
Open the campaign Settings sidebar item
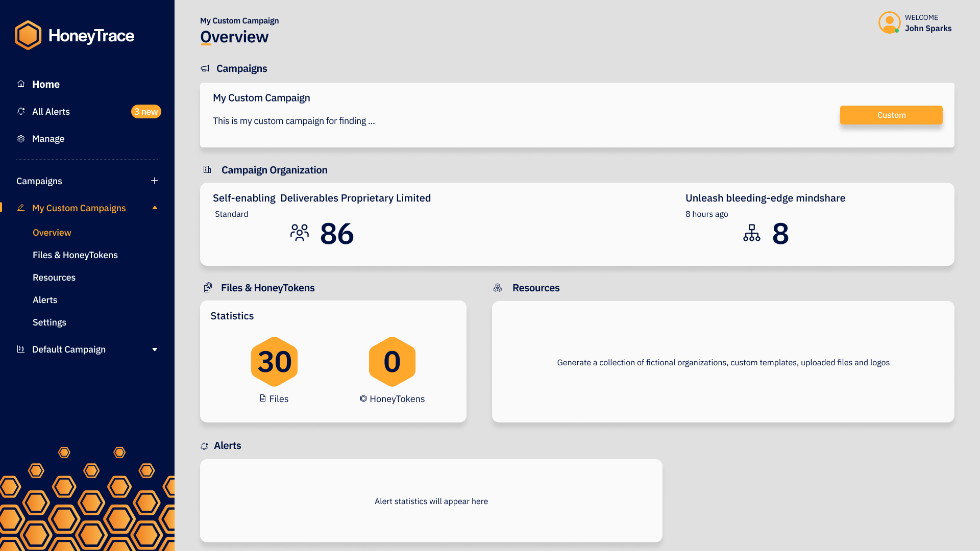pyautogui.click(x=50, y=322)
